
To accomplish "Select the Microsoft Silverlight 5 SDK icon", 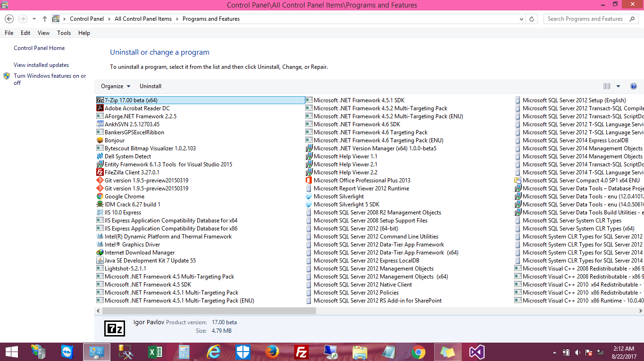I will 309,205.
